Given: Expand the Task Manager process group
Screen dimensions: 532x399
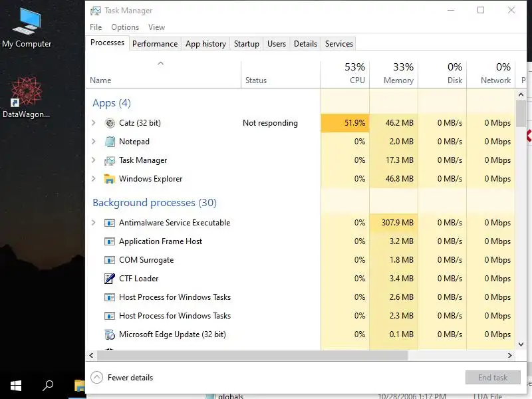Looking at the screenshot, I should click(94, 160).
